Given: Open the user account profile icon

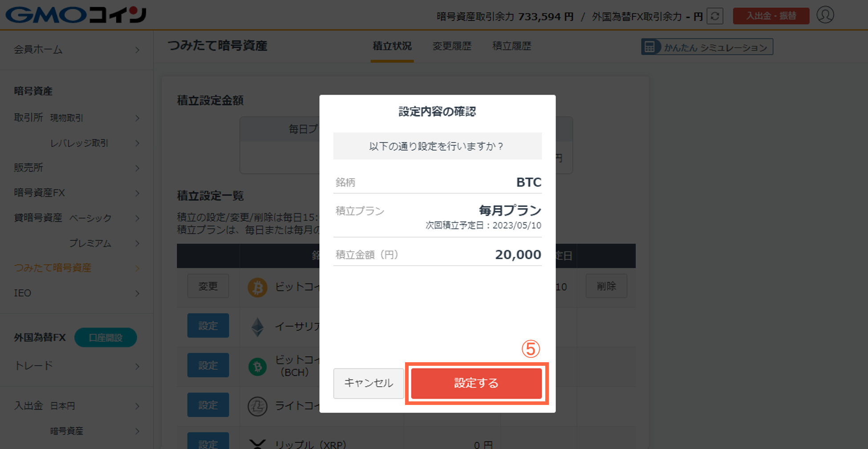Looking at the screenshot, I should [x=825, y=15].
